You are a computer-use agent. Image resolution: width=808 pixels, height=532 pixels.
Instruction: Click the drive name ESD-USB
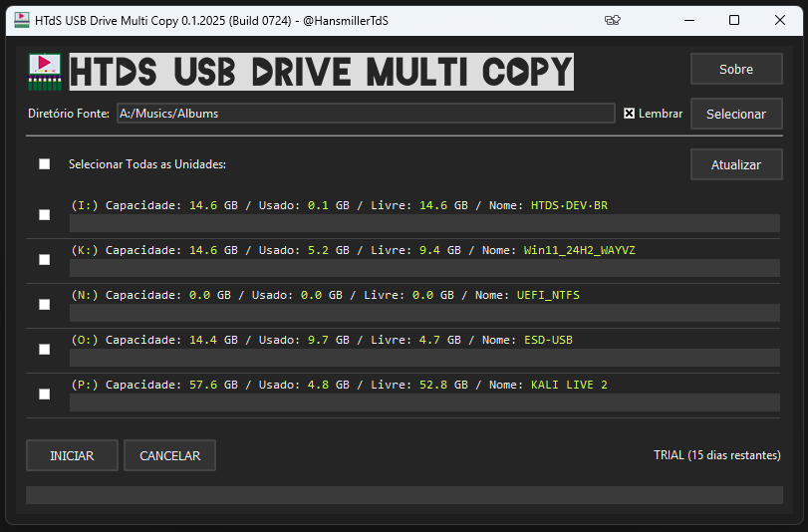coord(548,340)
